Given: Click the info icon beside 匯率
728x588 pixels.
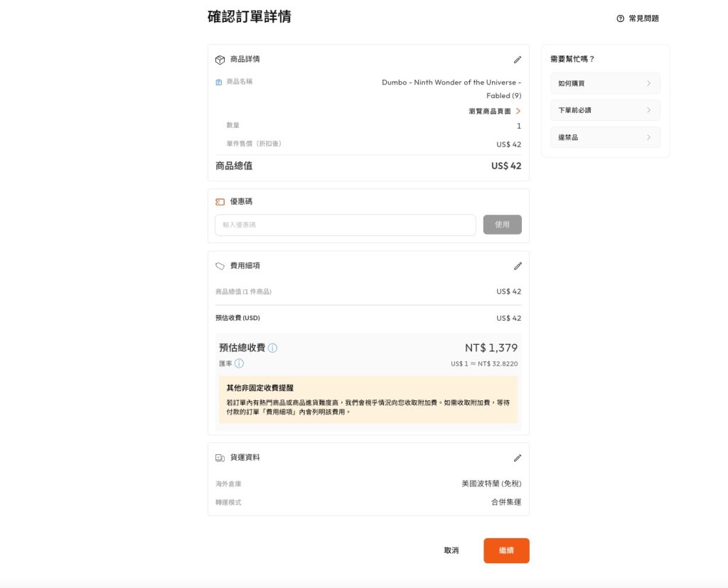Looking at the screenshot, I should pyautogui.click(x=239, y=363).
